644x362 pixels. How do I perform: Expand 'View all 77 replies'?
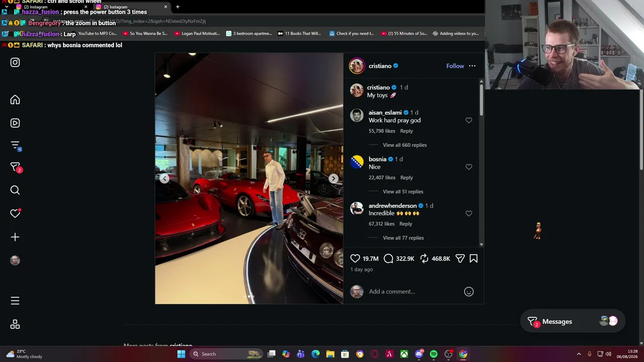pos(403,238)
